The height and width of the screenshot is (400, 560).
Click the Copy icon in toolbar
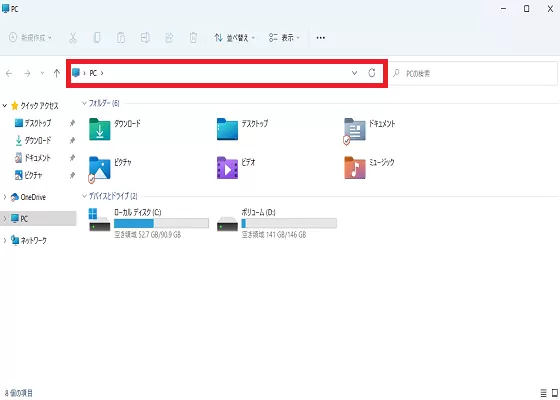[97, 38]
